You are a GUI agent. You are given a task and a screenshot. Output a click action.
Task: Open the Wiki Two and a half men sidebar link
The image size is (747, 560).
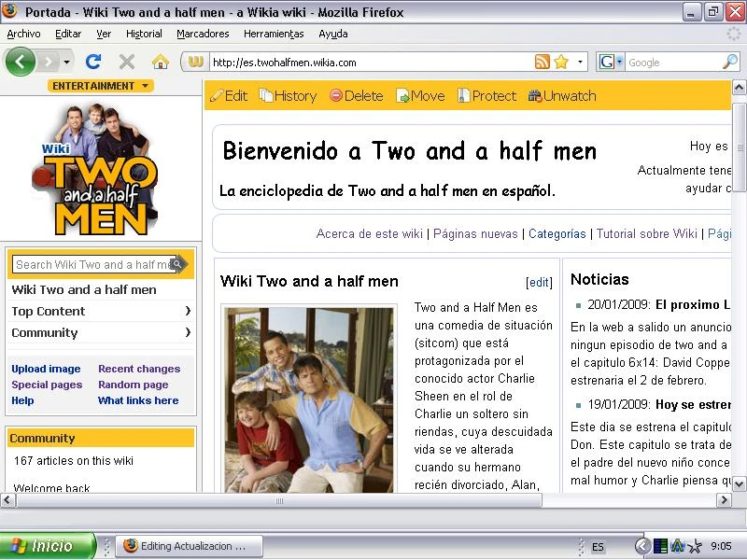click(84, 289)
